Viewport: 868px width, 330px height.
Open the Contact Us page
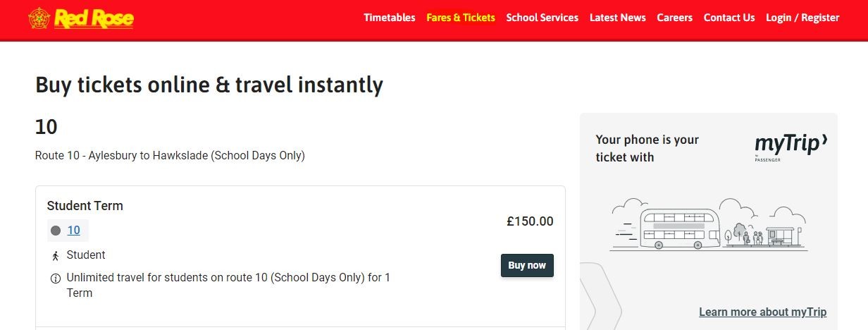[x=728, y=18]
